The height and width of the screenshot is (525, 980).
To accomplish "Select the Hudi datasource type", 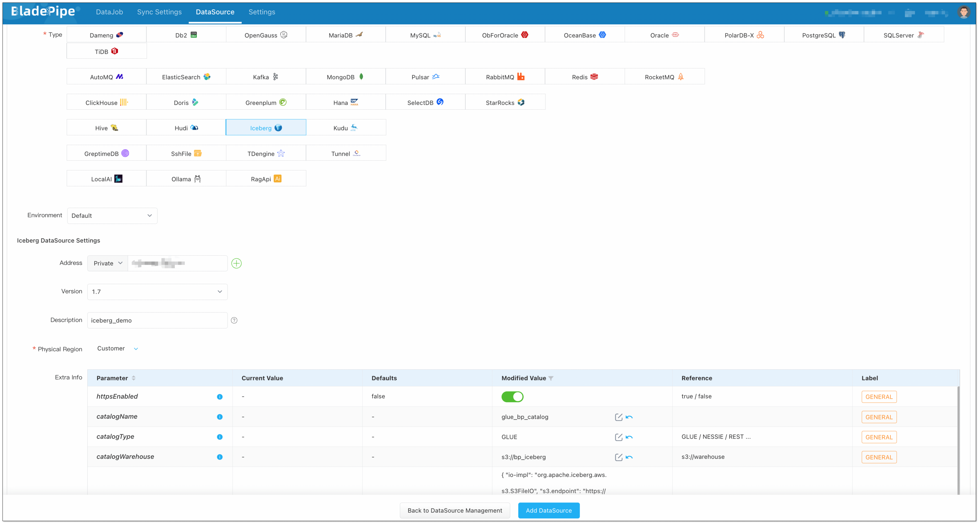I will pyautogui.click(x=186, y=128).
